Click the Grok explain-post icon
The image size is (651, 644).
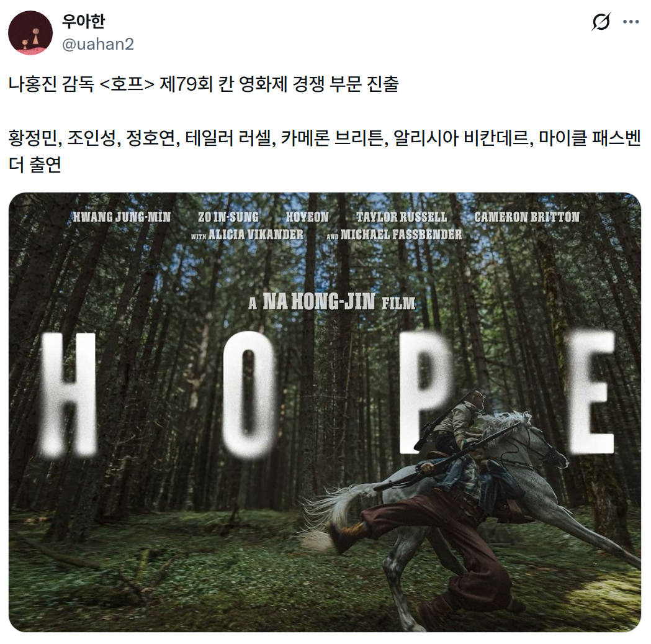(x=601, y=22)
